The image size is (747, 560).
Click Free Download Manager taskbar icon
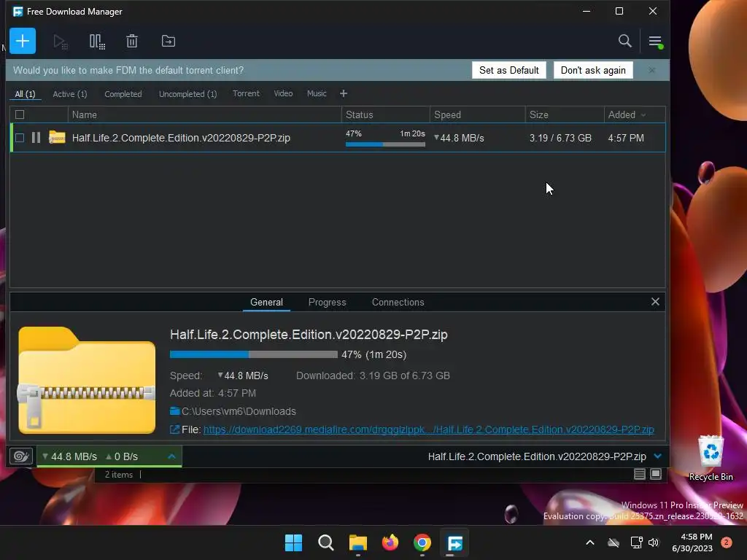[454, 542]
